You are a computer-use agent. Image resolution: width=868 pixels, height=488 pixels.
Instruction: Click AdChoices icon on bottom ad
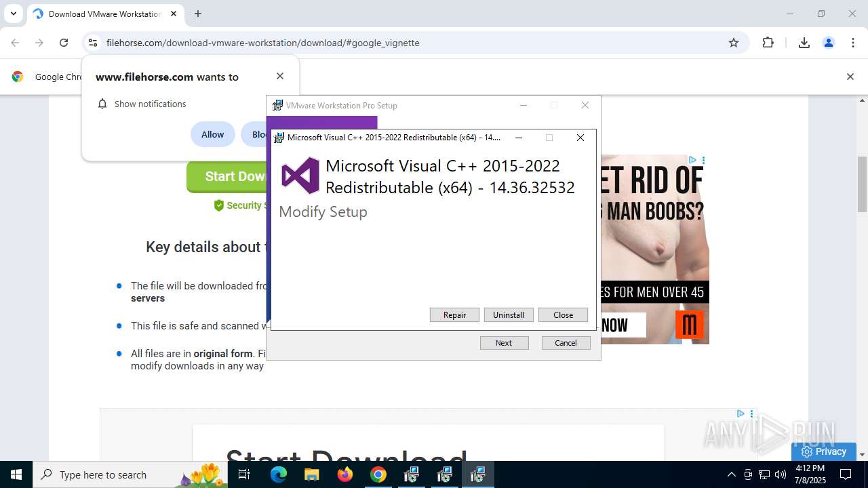(x=741, y=413)
